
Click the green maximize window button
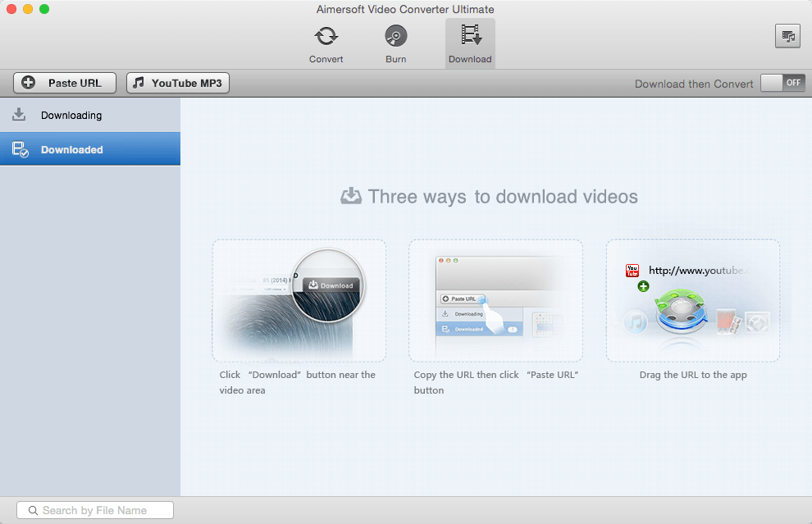pos(44,9)
